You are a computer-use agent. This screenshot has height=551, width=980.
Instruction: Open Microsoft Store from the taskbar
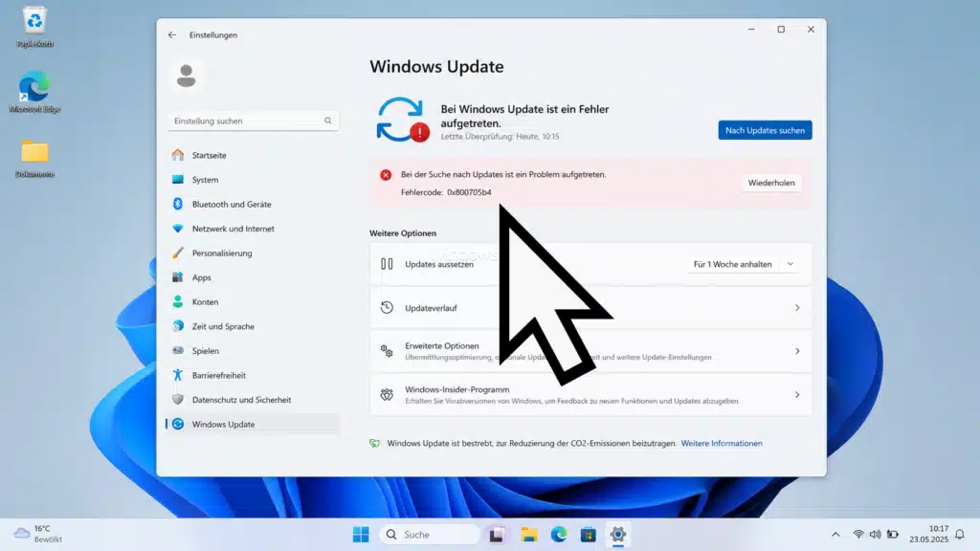(589, 535)
